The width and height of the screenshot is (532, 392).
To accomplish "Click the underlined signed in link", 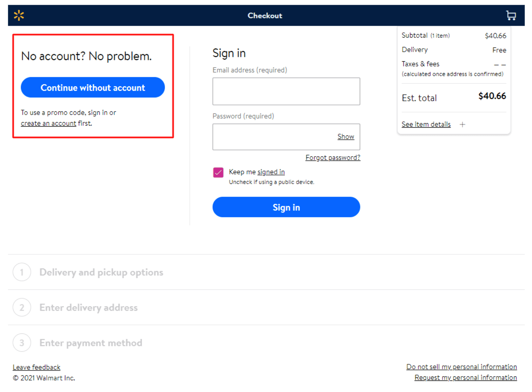I will point(271,172).
